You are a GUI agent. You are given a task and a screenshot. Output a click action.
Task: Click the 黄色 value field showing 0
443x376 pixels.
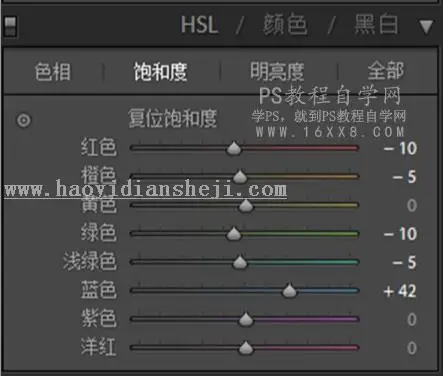(x=412, y=205)
